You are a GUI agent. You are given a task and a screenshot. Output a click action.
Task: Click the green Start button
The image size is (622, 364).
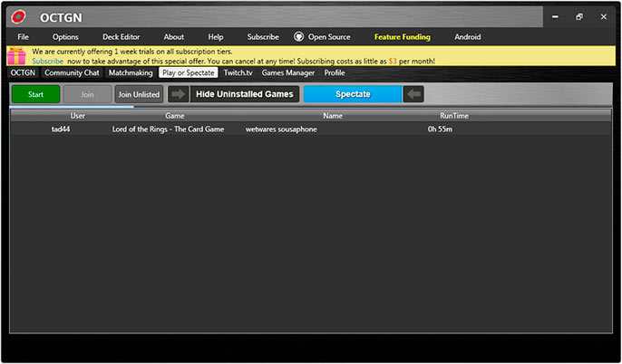[x=35, y=94]
